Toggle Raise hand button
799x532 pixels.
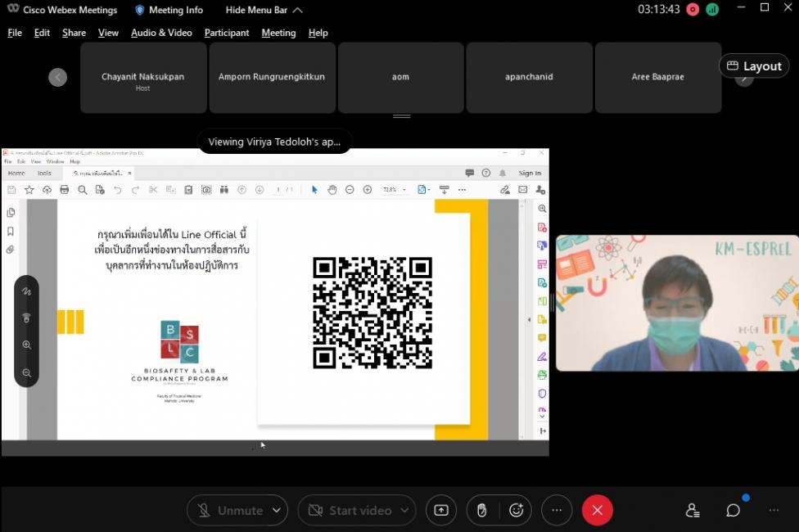[x=481, y=510]
